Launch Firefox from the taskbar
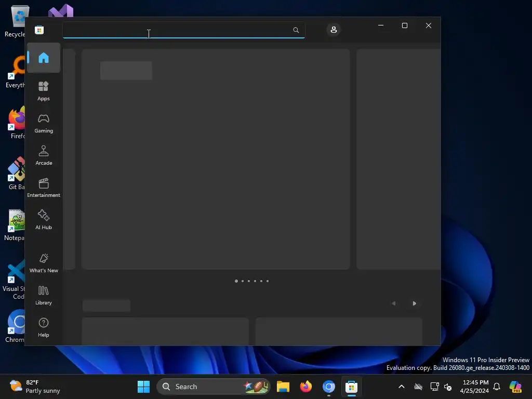 click(305, 387)
